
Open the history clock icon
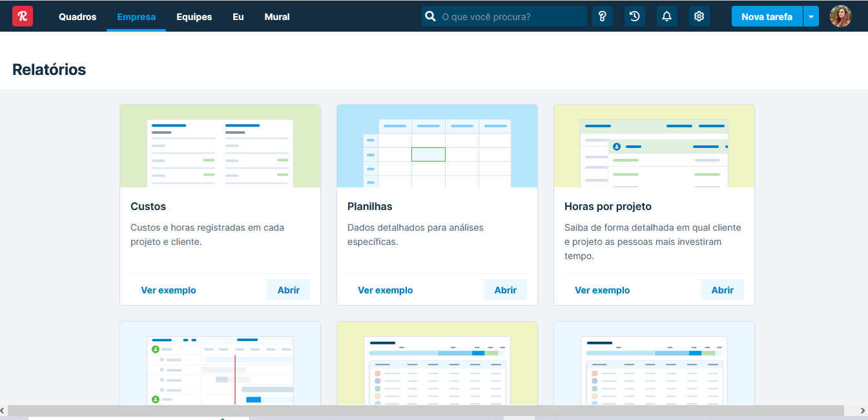pos(635,16)
